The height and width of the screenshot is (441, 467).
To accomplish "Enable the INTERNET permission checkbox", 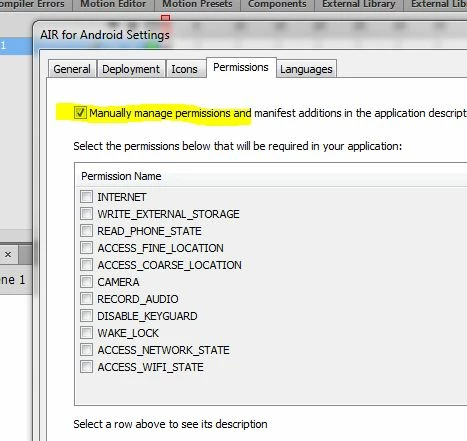I will (86, 197).
